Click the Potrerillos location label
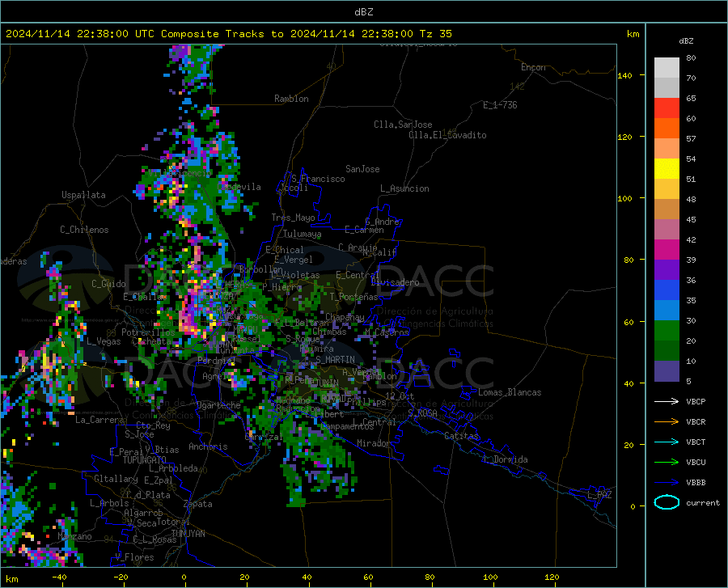 [x=148, y=332]
